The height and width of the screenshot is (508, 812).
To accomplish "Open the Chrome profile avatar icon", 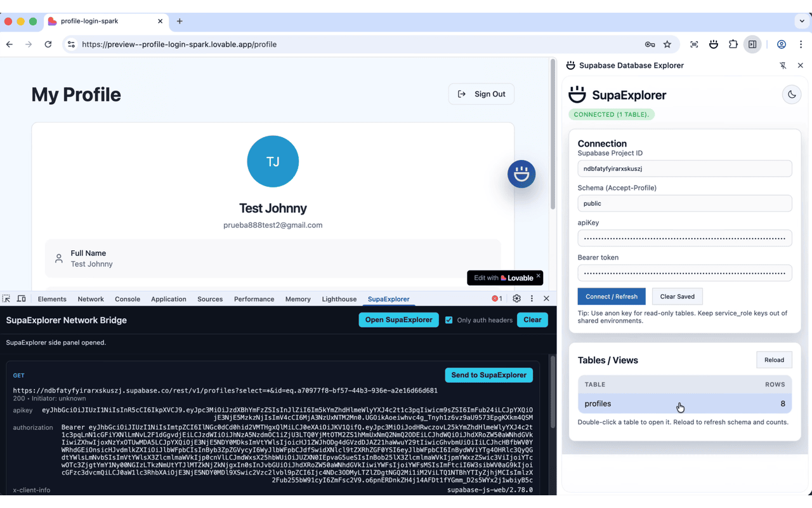I will point(782,44).
